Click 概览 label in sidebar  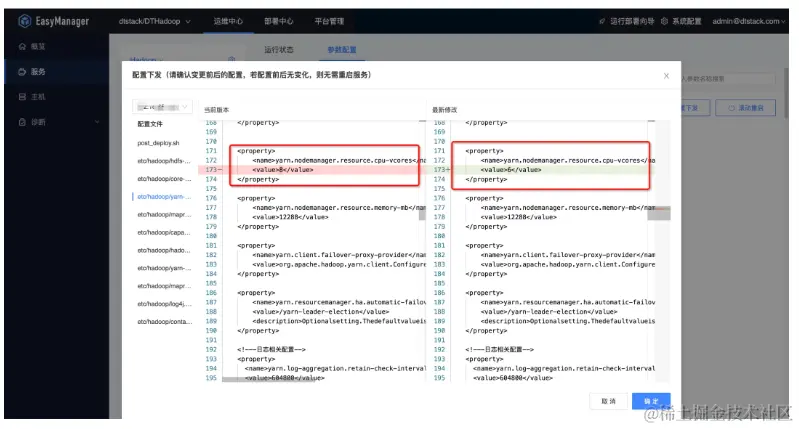pyautogui.click(x=38, y=46)
